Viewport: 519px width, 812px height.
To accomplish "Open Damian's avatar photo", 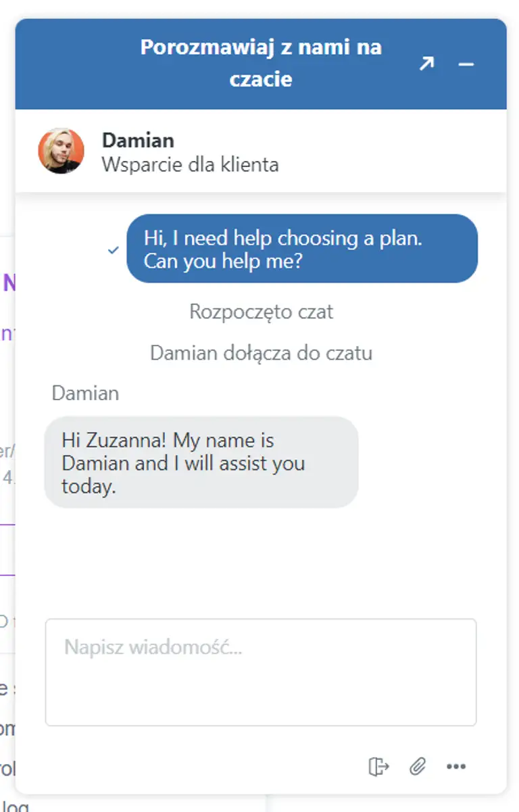I will click(61, 151).
